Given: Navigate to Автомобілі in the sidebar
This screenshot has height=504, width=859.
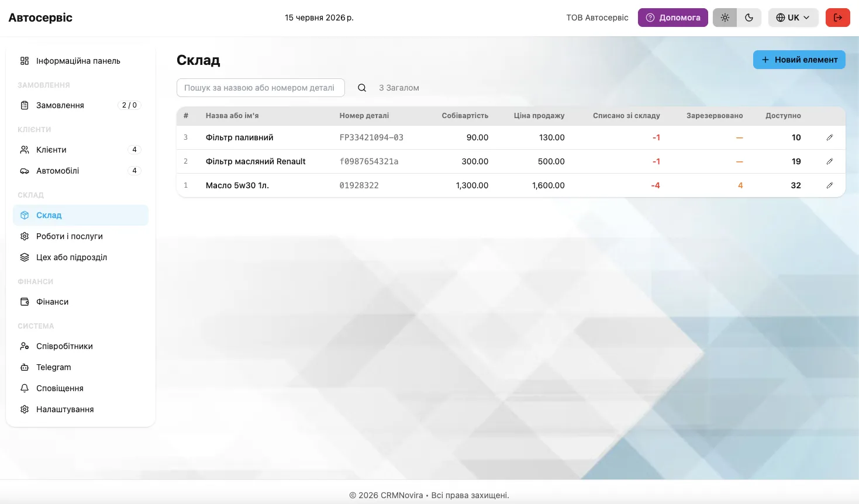Looking at the screenshot, I should pyautogui.click(x=81, y=171).
